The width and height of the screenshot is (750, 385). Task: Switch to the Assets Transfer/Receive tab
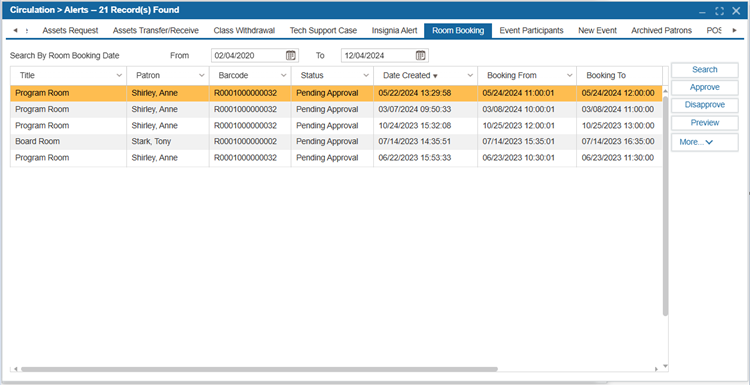coord(156,31)
